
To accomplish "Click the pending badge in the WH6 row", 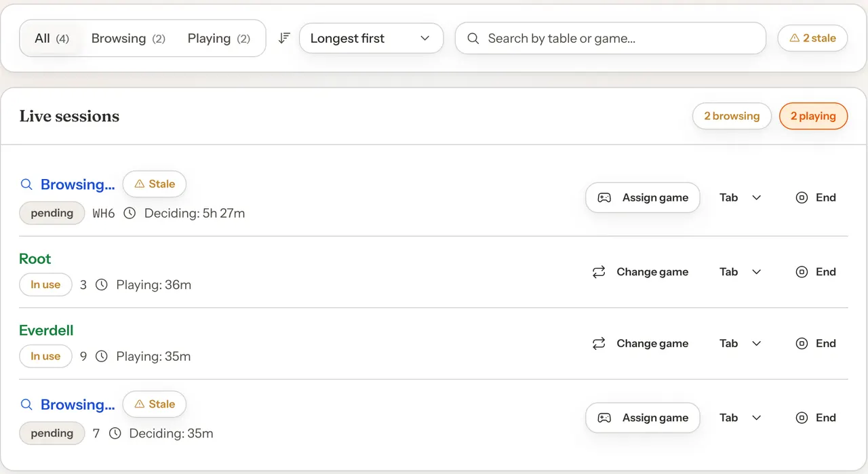I will click(x=52, y=214).
